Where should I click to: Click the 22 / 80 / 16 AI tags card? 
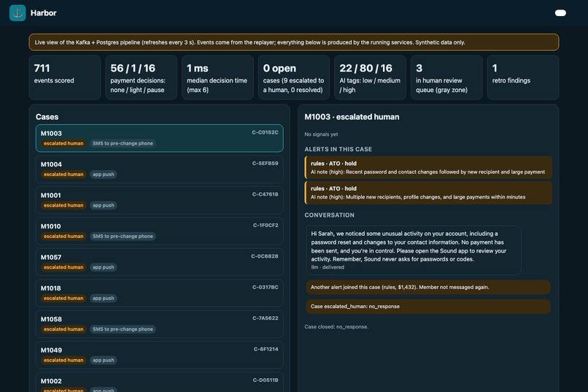pyautogui.click(x=370, y=77)
